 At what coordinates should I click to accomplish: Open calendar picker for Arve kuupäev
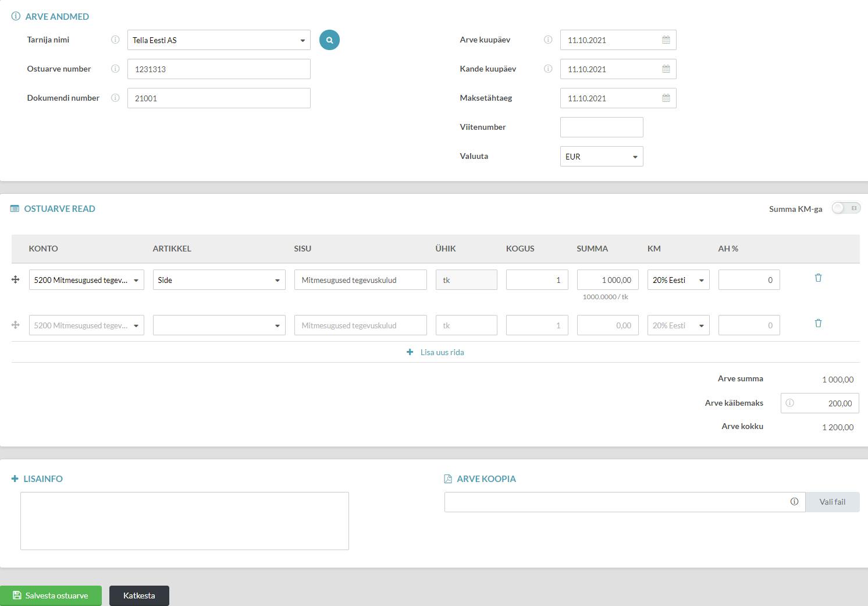coord(666,40)
